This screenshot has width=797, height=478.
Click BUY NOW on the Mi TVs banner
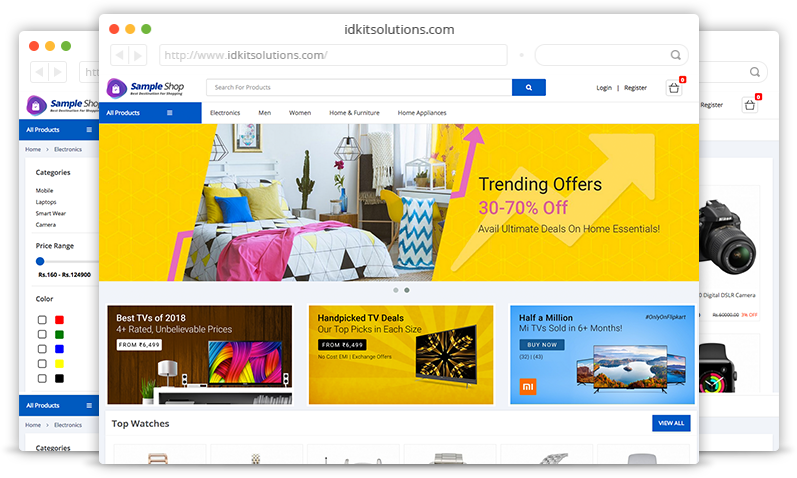click(542, 345)
